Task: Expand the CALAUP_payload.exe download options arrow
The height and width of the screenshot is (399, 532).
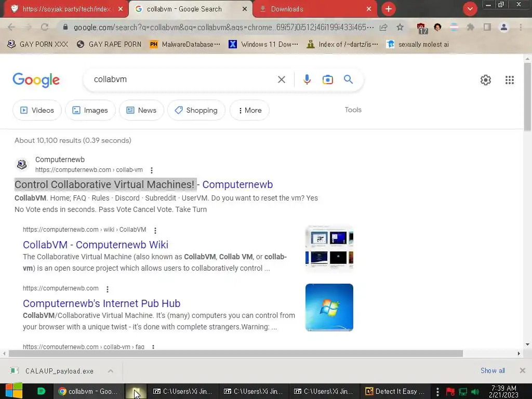Action: (x=111, y=371)
